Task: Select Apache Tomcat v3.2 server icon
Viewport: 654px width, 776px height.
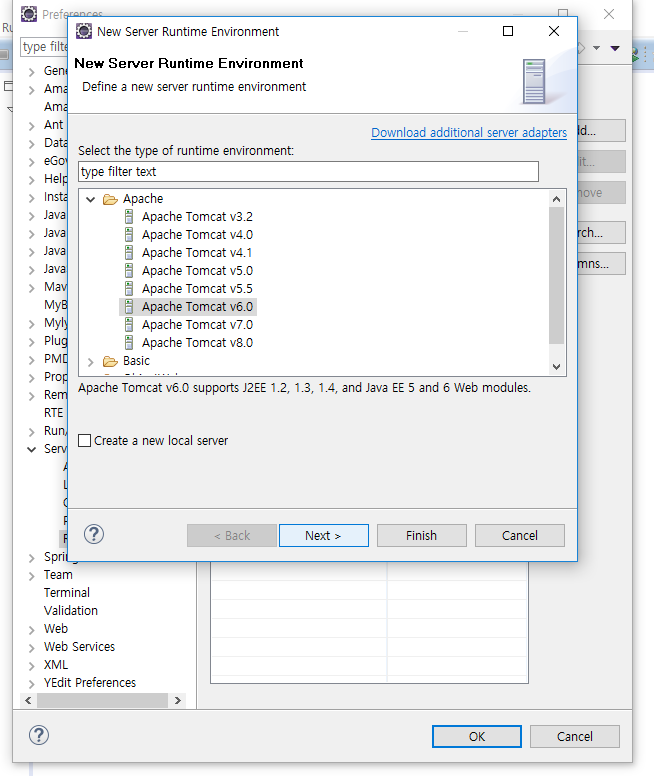Action: (129, 217)
